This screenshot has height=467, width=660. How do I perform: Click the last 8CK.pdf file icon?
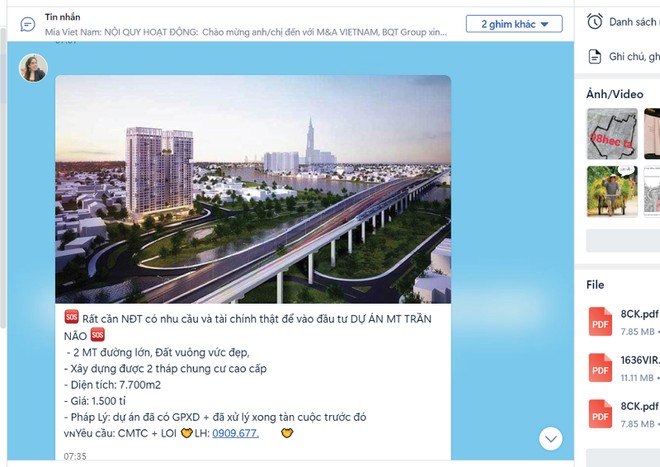pos(600,414)
